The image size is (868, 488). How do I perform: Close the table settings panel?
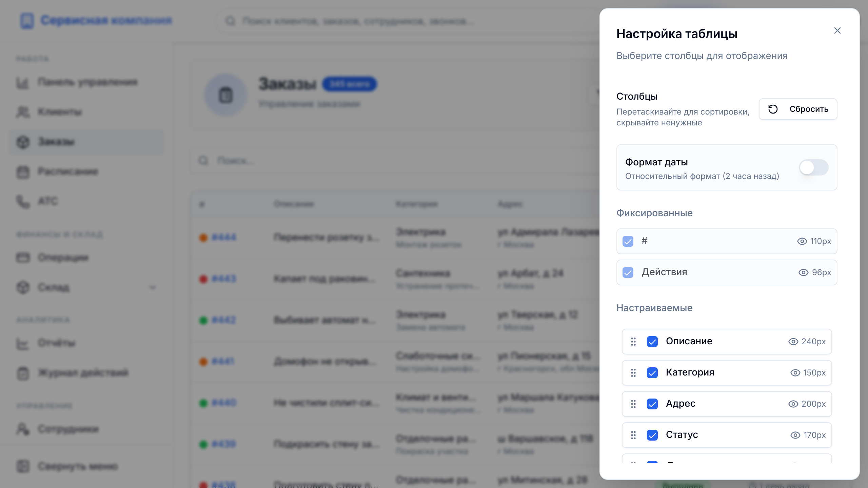[x=837, y=30]
